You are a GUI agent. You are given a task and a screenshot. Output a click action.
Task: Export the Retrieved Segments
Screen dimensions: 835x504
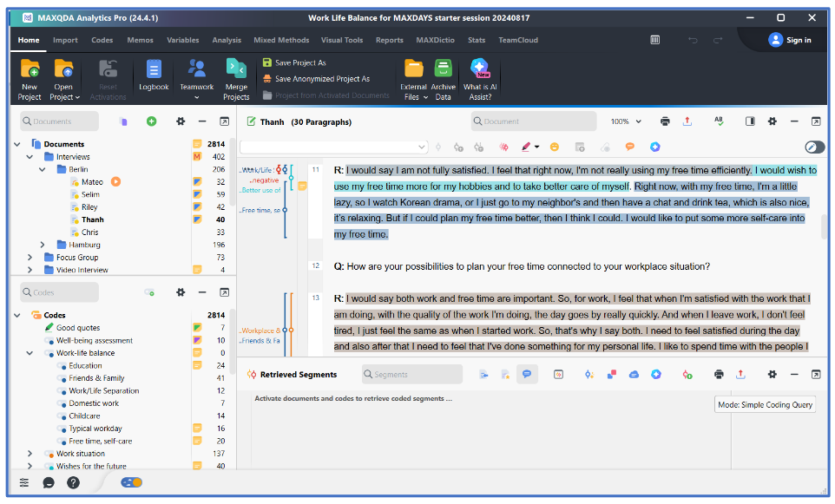pyautogui.click(x=740, y=375)
